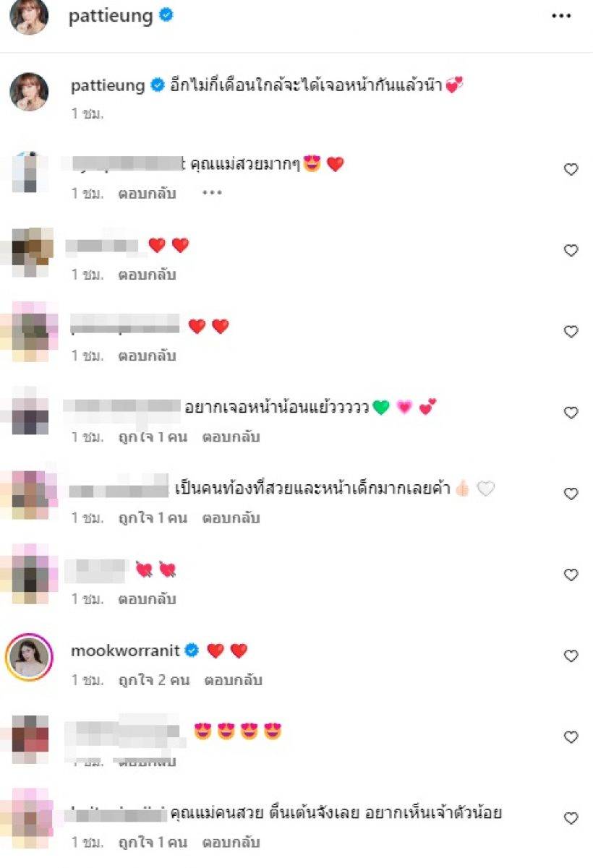The height and width of the screenshot is (868, 593).
Task: Open mookworranit profile avatar with story ring
Action: tap(30, 656)
